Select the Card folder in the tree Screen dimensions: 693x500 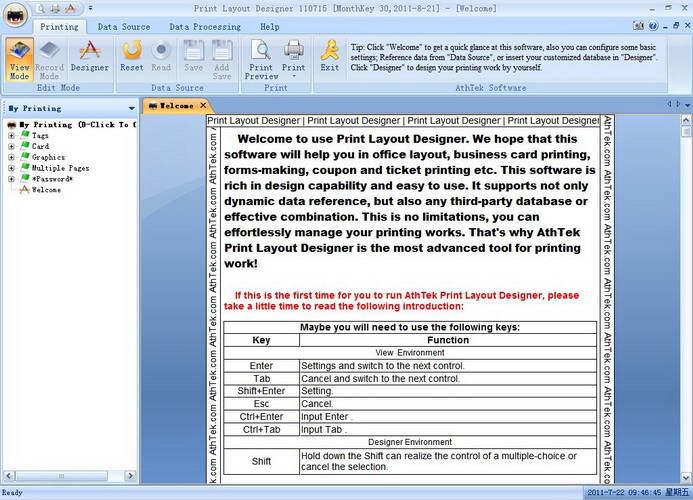(40, 146)
